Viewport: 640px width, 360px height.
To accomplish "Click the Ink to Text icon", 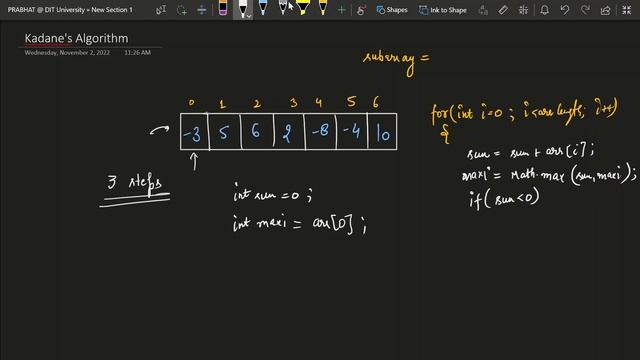I will pyautogui.click(x=483, y=10).
